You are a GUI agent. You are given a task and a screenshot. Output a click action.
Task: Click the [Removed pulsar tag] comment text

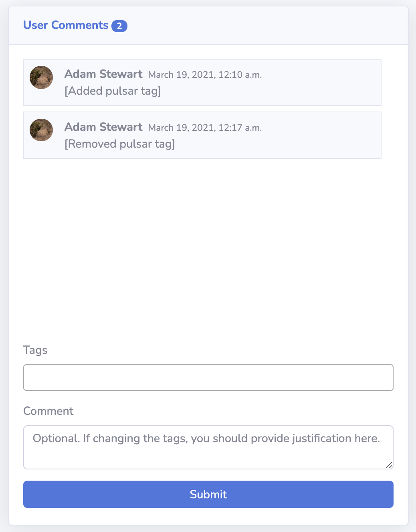coord(120,144)
